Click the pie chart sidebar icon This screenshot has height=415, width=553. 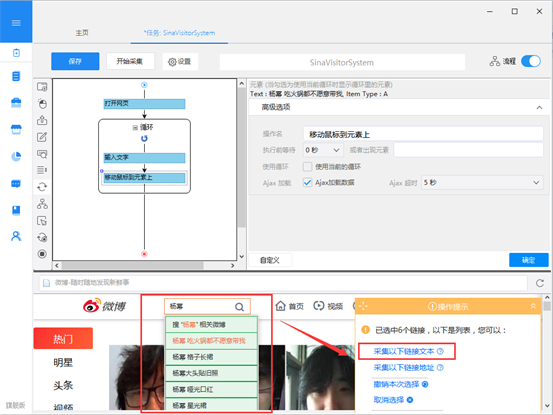pos(16,156)
